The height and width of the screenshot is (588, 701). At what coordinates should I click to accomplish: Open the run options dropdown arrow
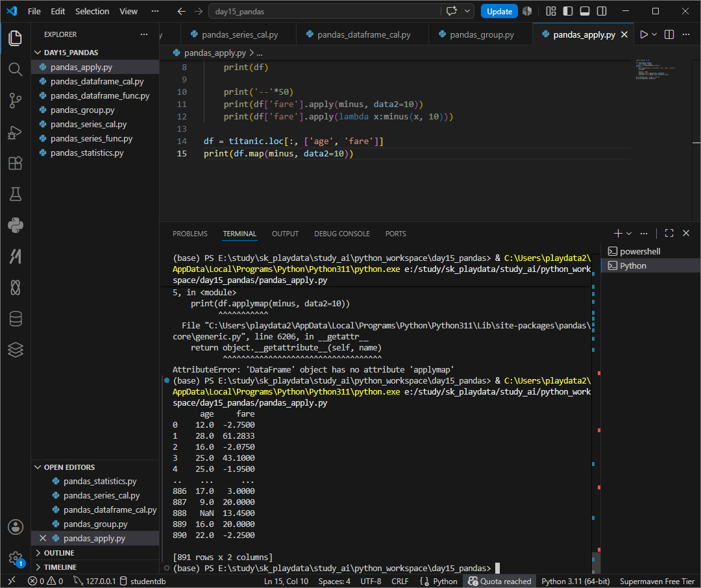[x=654, y=34]
